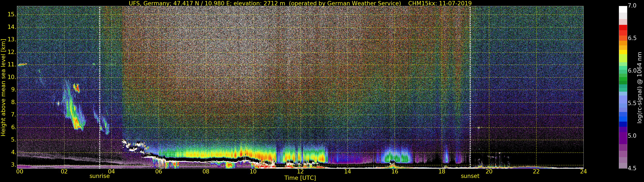
Task: Click the '5.' height tick label
Action: 14,140
